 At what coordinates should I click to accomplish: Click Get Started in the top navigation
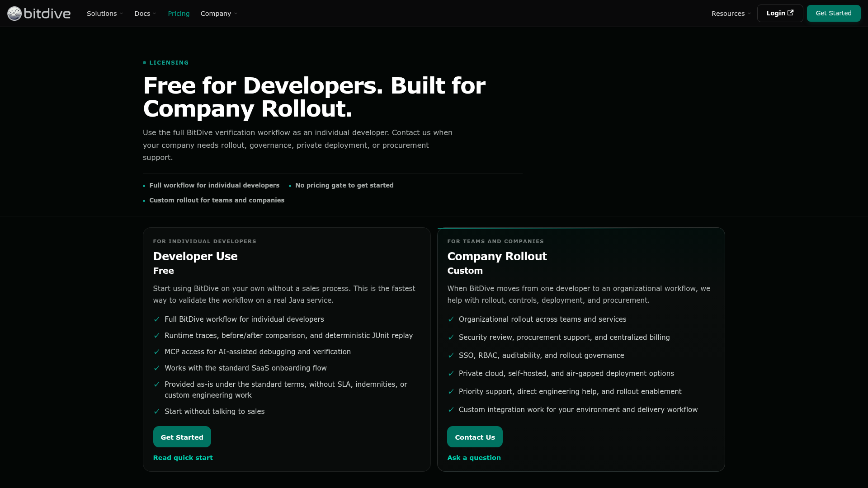coord(834,13)
